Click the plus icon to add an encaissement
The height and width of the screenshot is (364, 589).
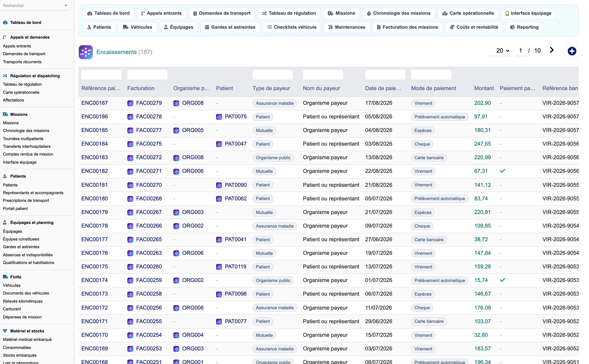pos(572,51)
